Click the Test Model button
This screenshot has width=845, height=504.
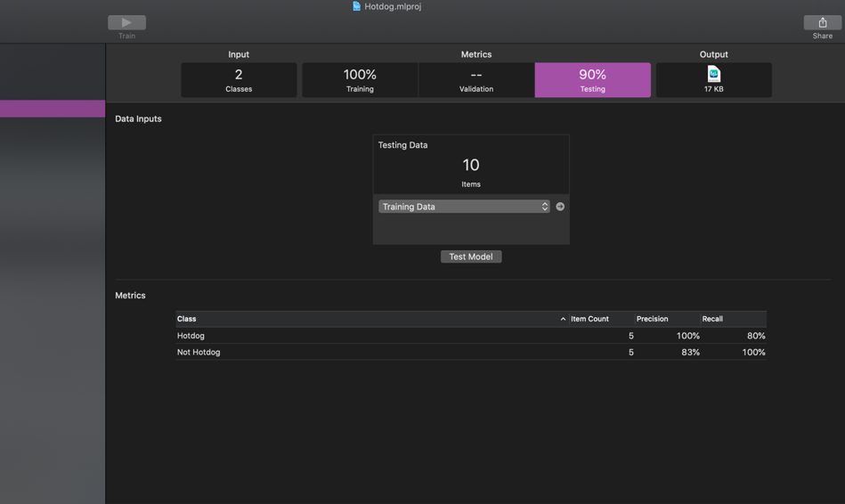471,256
